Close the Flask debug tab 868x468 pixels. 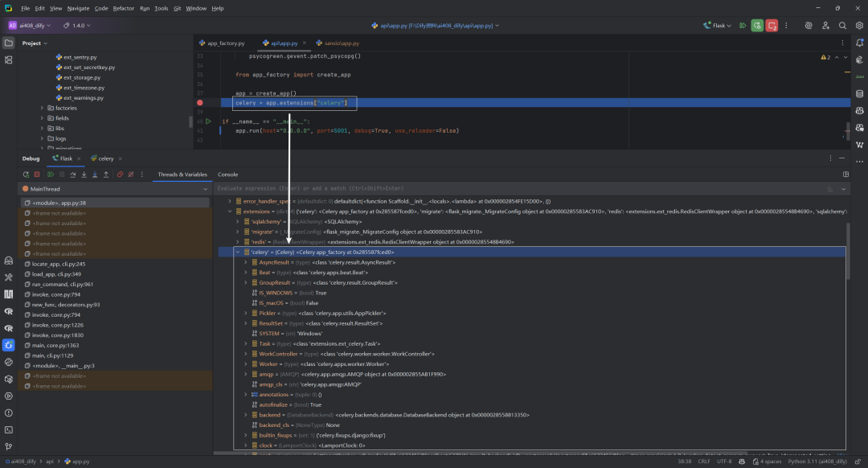pos(79,159)
